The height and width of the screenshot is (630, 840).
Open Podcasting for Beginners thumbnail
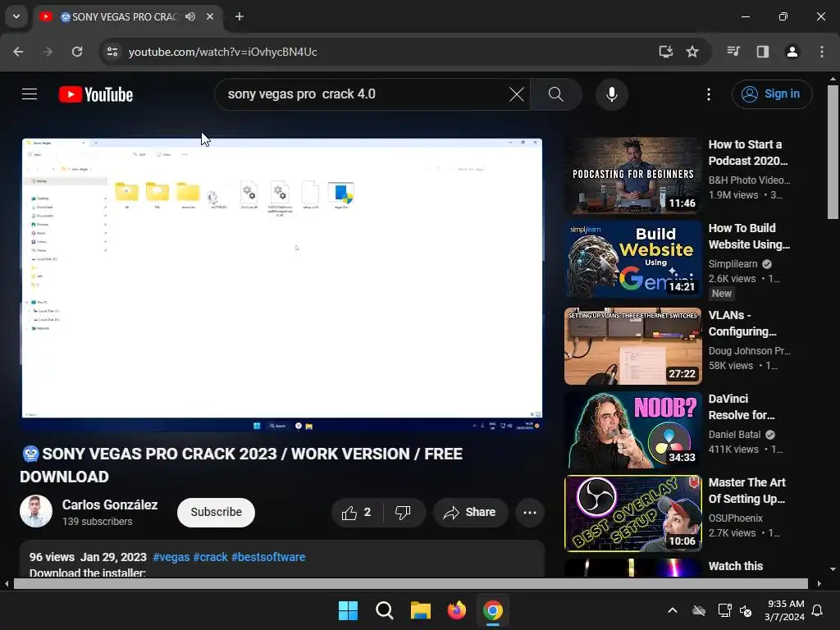point(632,176)
